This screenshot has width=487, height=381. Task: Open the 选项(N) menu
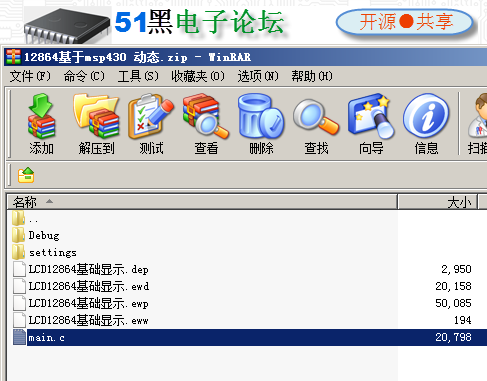point(258,76)
